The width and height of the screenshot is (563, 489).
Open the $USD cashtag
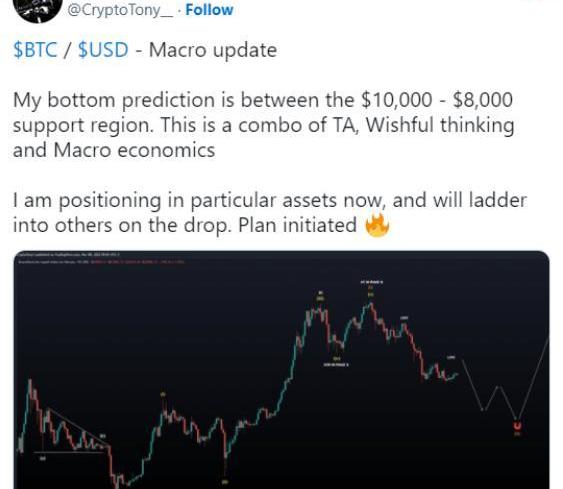pos(103,50)
